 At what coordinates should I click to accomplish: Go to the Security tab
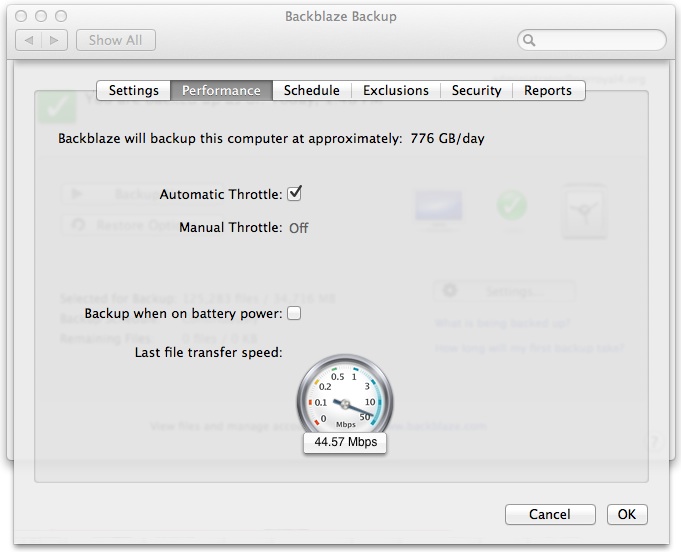(x=476, y=90)
